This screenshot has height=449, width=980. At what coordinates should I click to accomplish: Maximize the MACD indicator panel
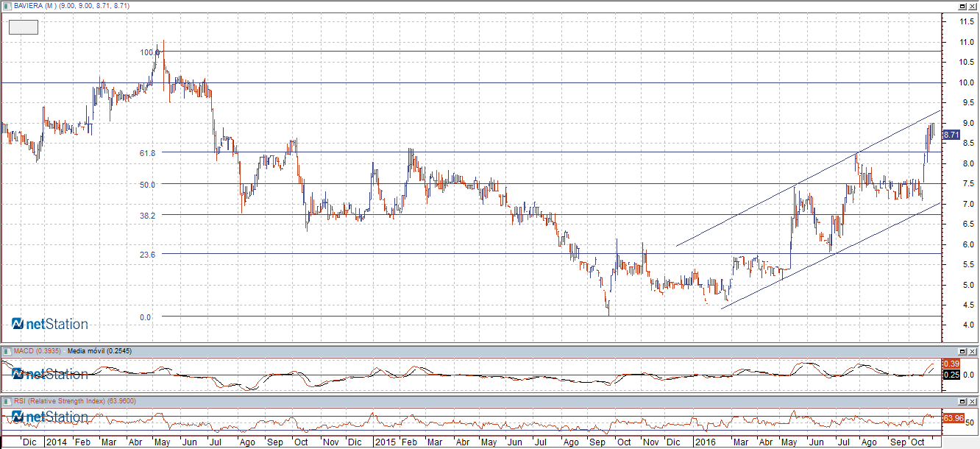(962, 351)
